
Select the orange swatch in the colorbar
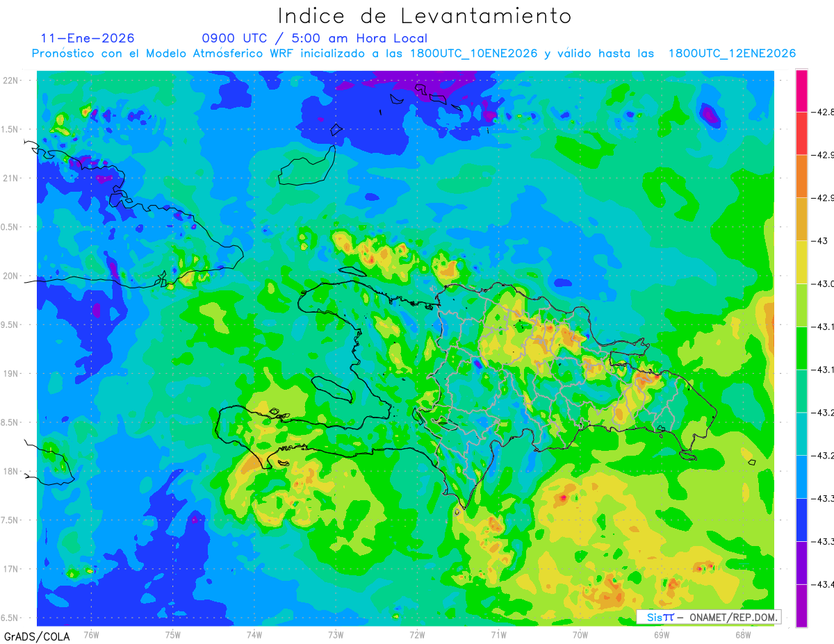pyautogui.click(x=801, y=176)
